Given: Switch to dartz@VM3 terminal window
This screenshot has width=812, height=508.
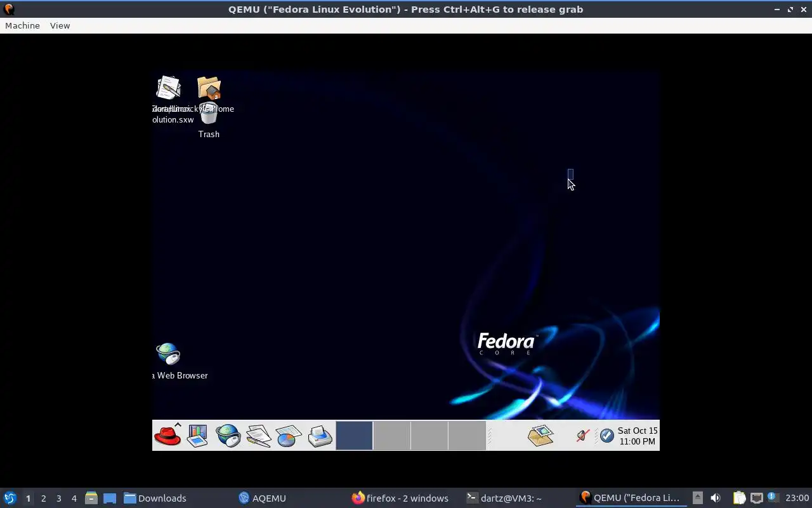Looking at the screenshot, I should 518,498.
